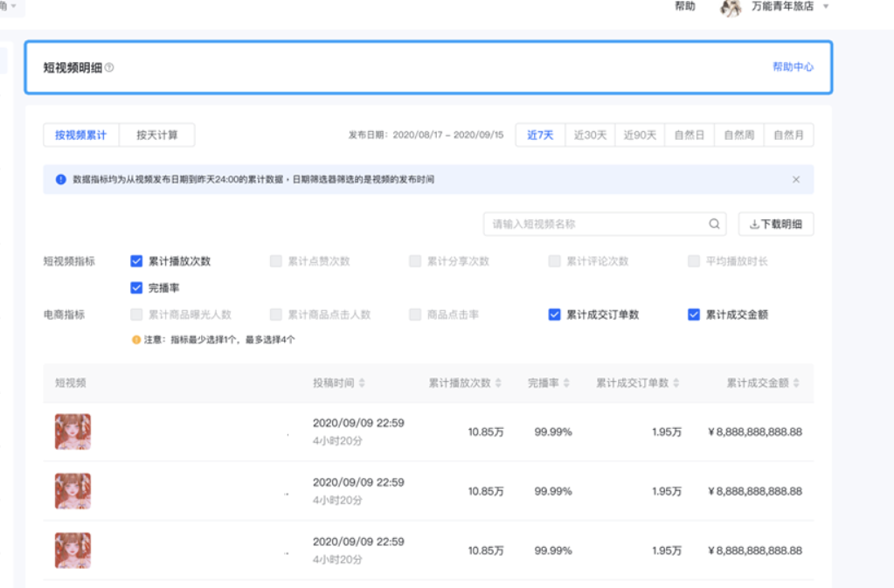The image size is (894, 588).
Task: Select the 自然月 date range option
Action: click(x=788, y=135)
